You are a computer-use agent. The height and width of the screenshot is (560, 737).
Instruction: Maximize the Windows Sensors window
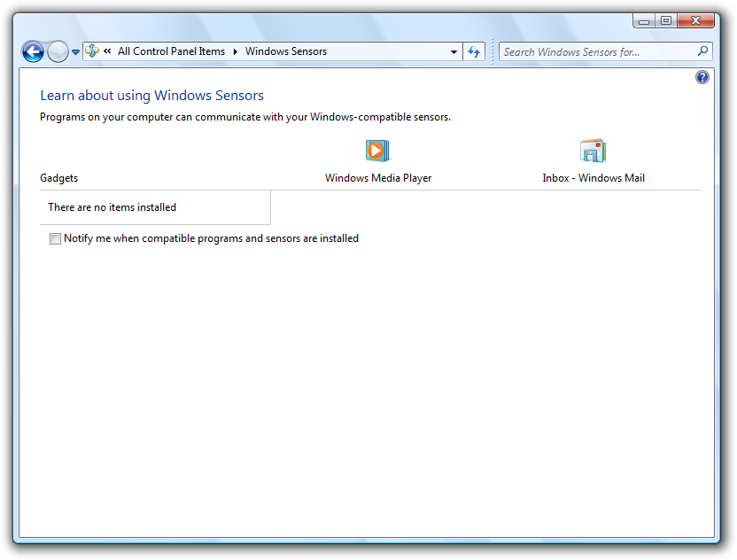click(666, 20)
